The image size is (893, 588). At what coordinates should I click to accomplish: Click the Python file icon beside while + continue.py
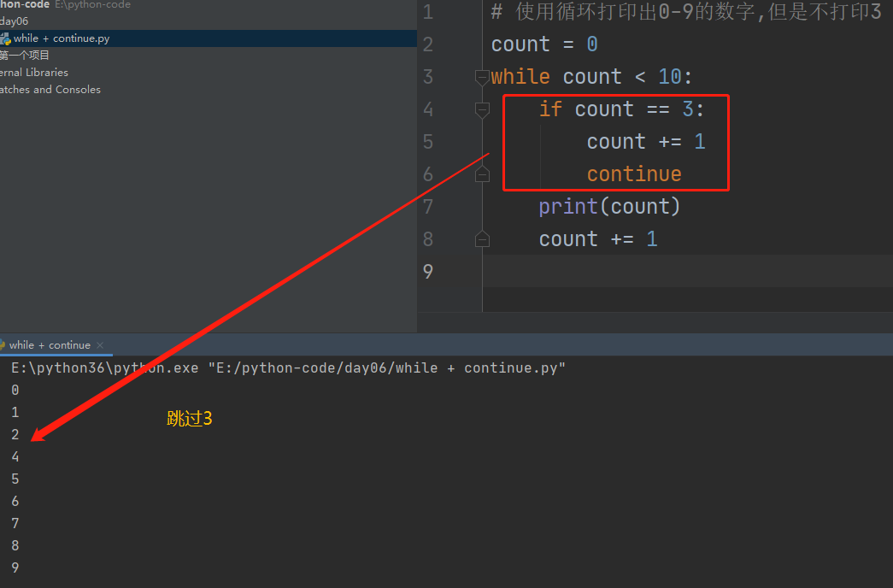click(6, 38)
